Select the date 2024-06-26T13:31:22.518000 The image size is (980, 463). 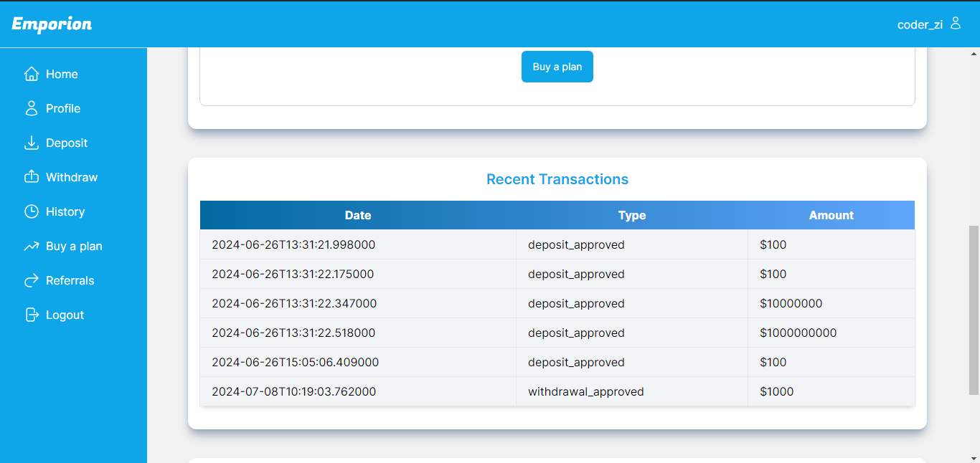click(x=293, y=333)
